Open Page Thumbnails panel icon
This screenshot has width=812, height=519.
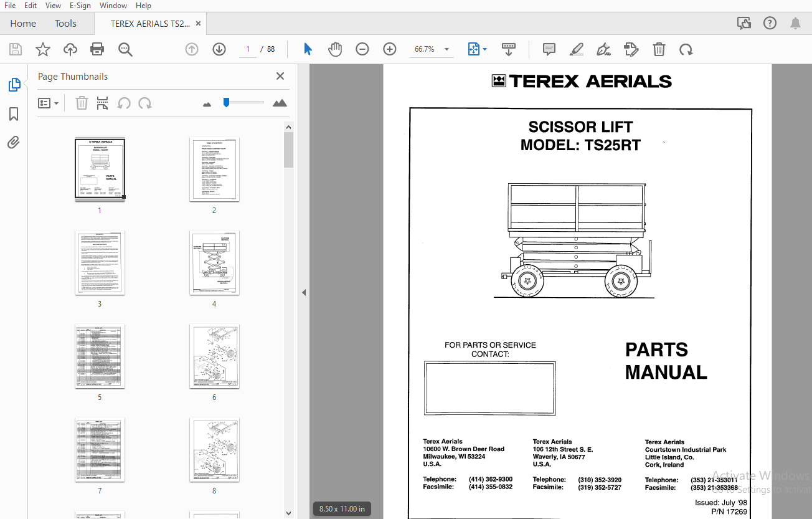pos(14,85)
